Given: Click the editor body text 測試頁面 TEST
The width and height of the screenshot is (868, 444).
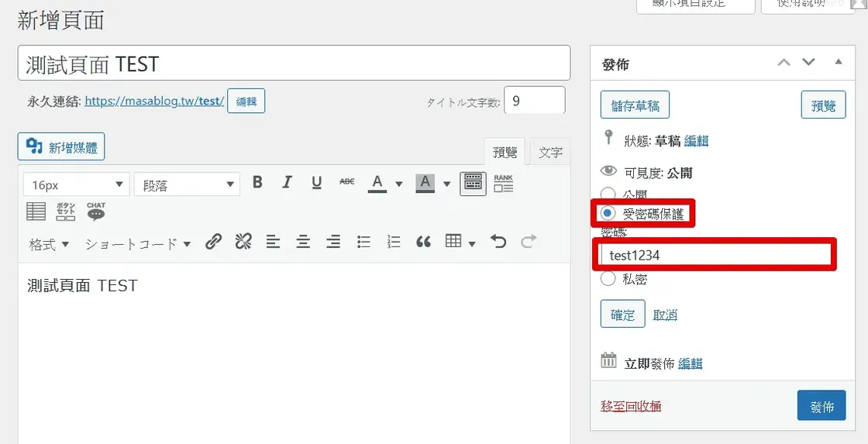Looking at the screenshot, I should point(82,286).
